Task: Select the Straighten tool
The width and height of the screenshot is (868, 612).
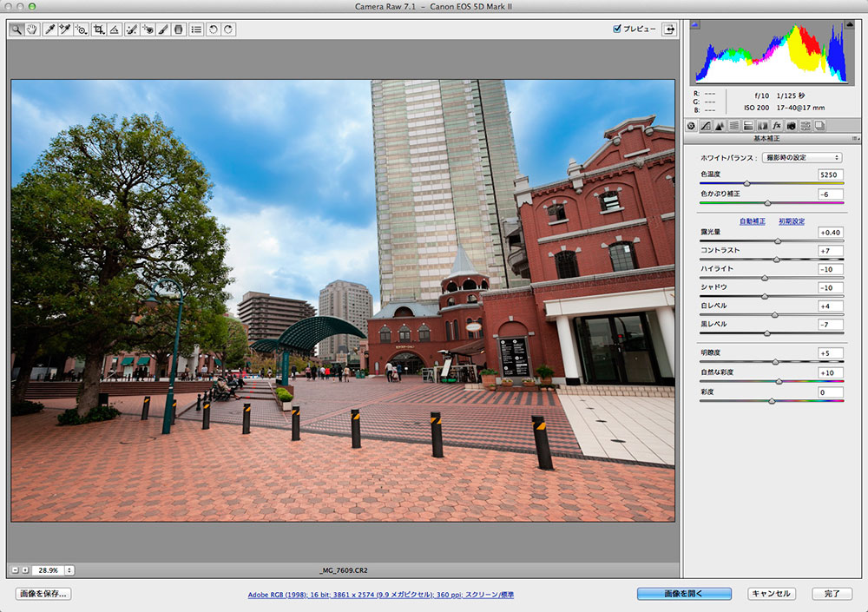Action: 114,30
